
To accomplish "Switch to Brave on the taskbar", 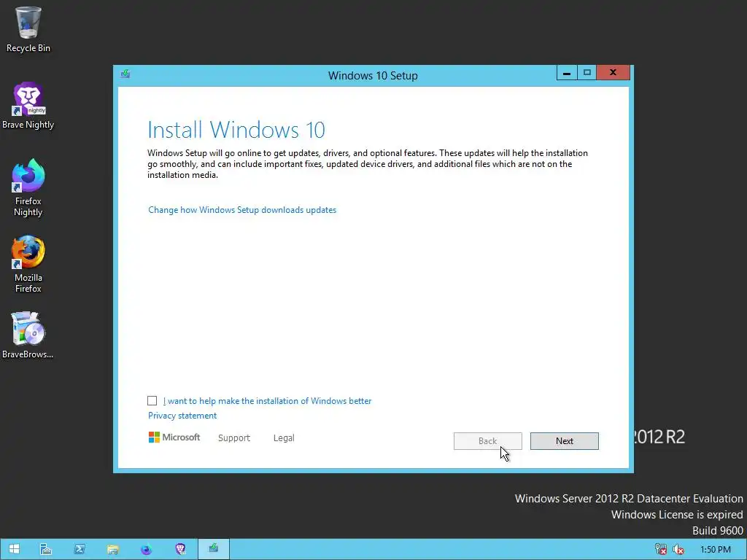I will click(180, 549).
